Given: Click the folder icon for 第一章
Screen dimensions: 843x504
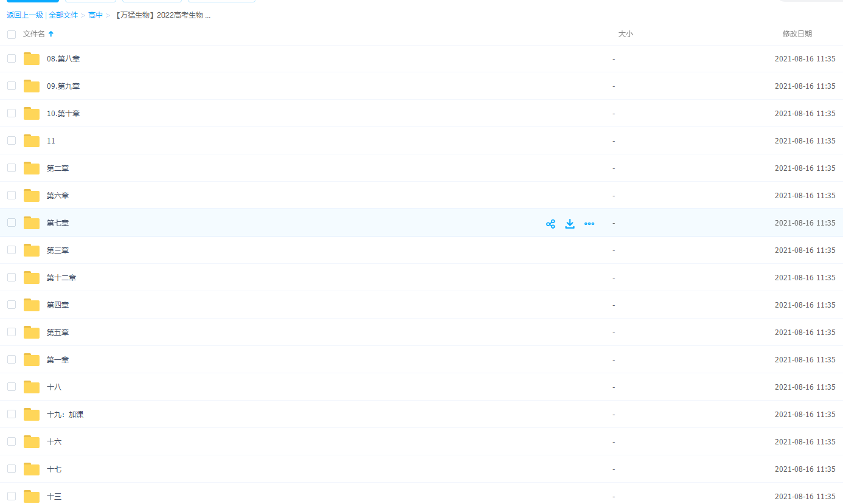Looking at the screenshot, I should pyautogui.click(x=32, y=360).
